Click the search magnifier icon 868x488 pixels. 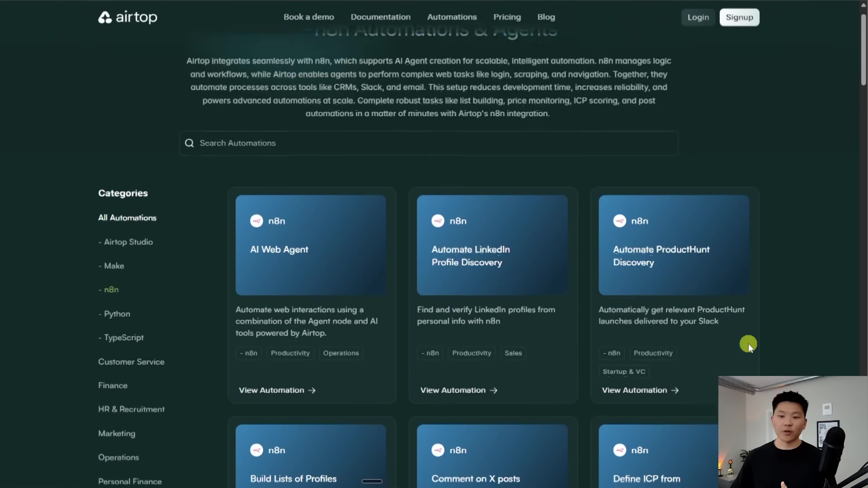tap(189, 143)
